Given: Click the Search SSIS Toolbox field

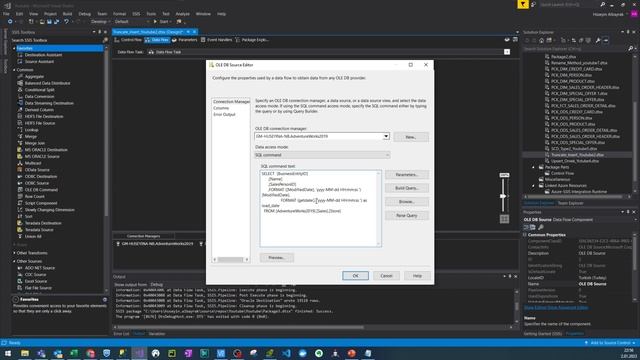Looking at the screenshot, I should pos(56,40).
